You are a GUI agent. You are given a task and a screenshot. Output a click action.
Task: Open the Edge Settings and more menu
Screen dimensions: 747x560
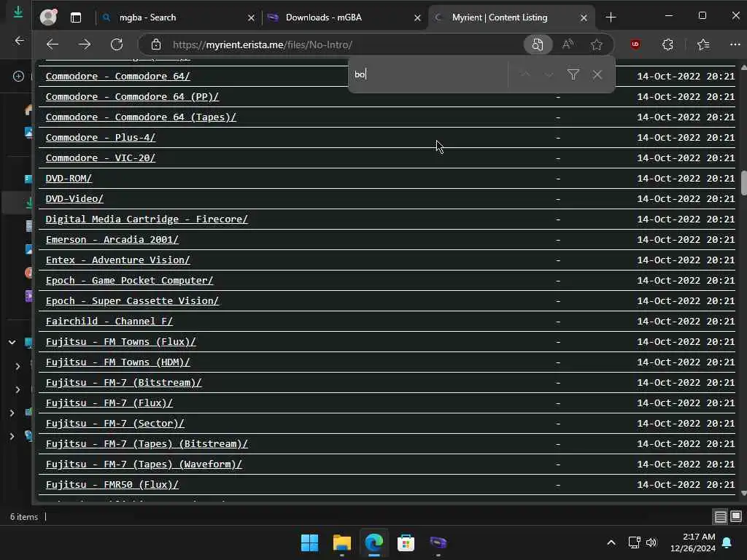(735, 44)
